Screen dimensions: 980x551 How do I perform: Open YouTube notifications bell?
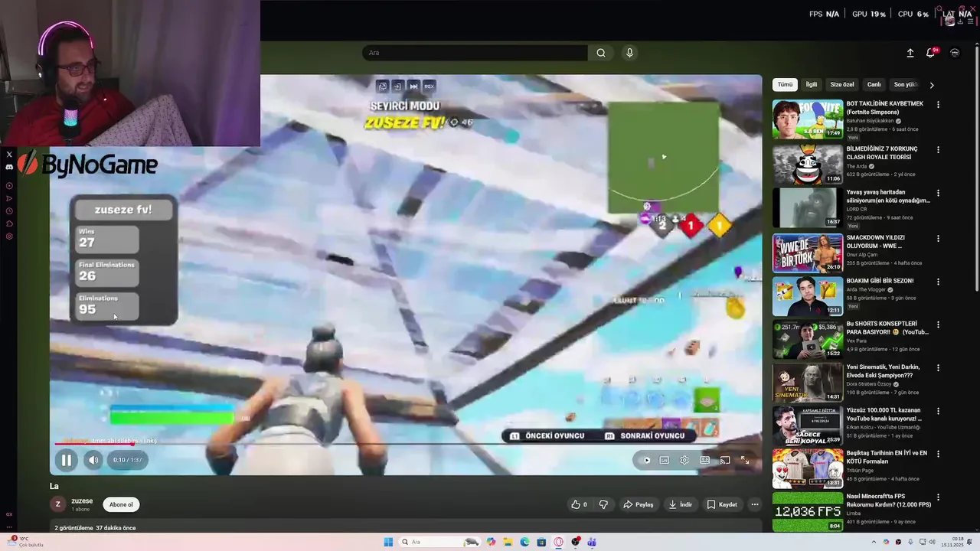tap(931, 53)
